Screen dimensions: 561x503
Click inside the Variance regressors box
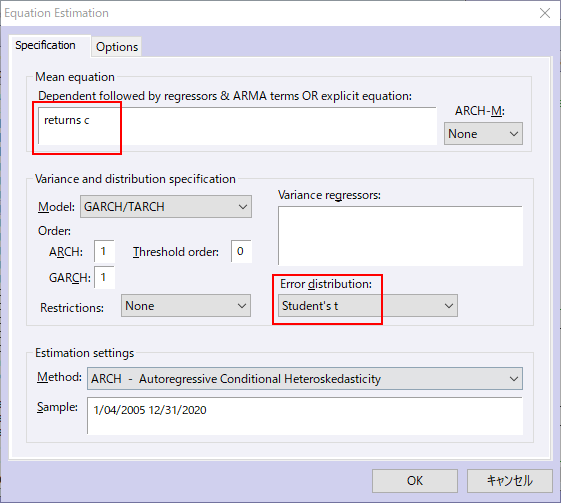point(400,236)
